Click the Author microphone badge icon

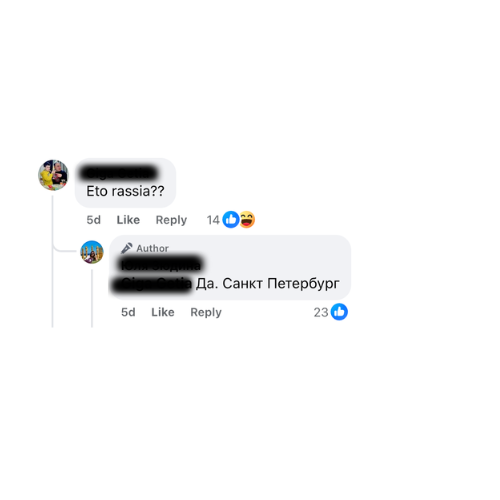tap(127, 248)
